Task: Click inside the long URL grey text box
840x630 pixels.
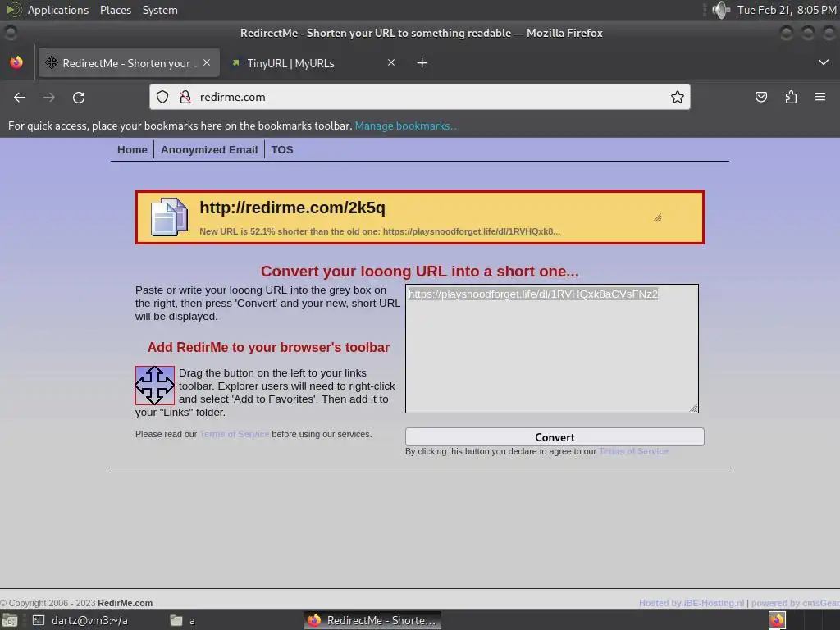Action: [x=552, y=348]
